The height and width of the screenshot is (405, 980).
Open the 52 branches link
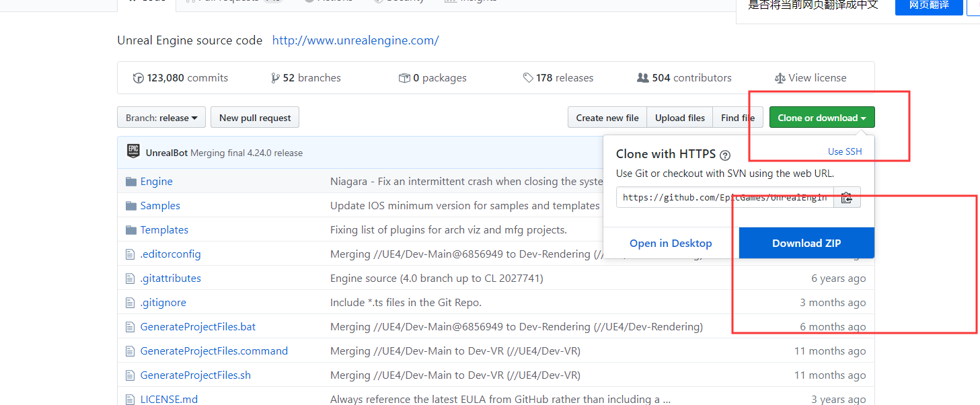pos(306,78)
